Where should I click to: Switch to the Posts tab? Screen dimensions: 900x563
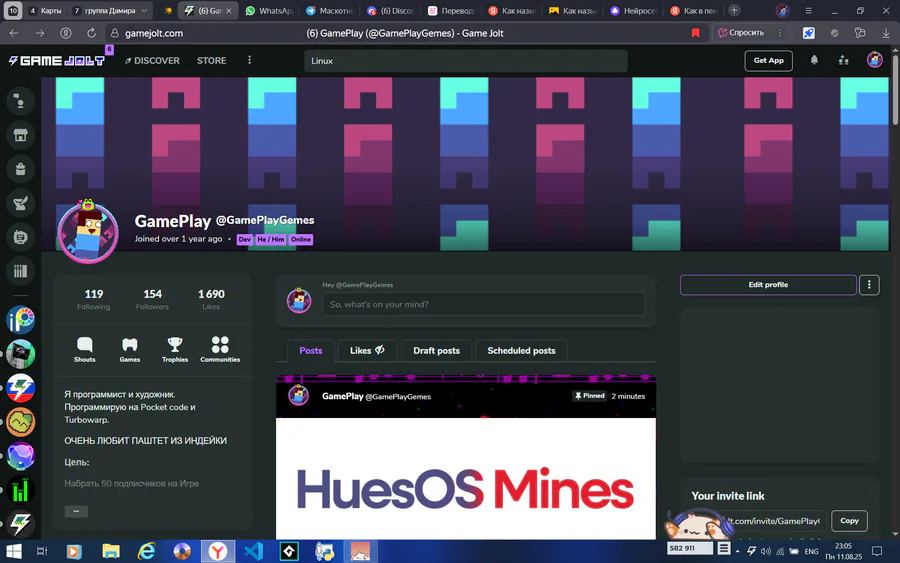coord(311,350)
